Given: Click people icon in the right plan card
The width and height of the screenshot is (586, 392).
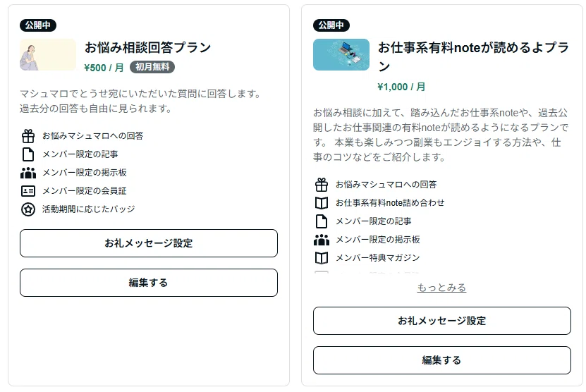Looking at the screenshot, I should [x=322, y=240].
